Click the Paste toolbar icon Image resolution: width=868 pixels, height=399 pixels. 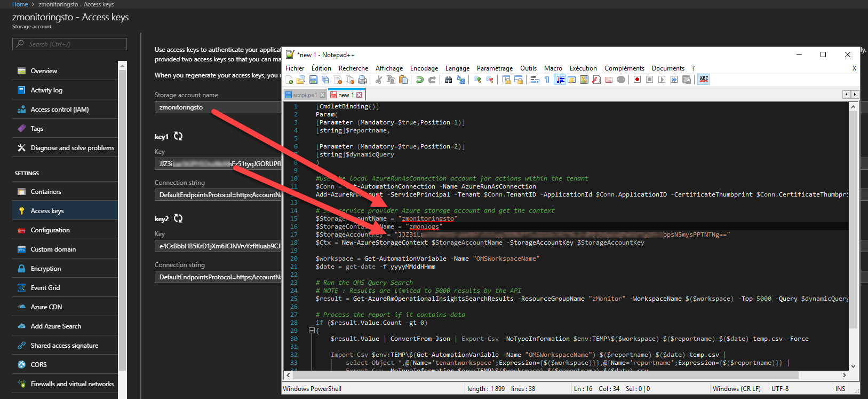tap(403, 80)
